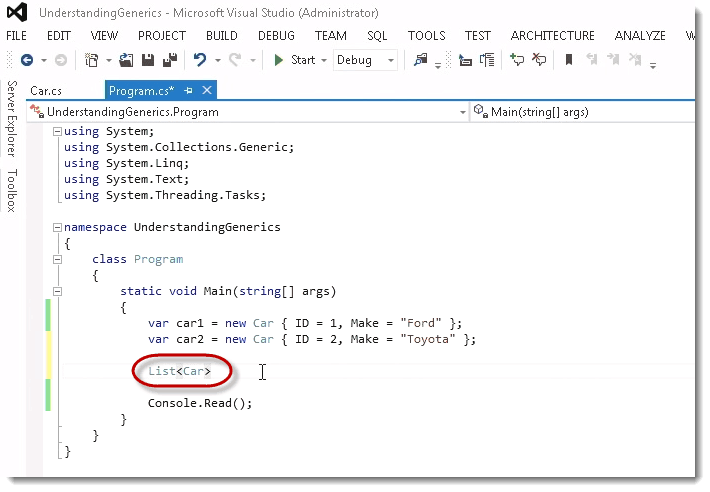Open the navigate backward history dropdown

pyautogui.click(x=44, y=60)
